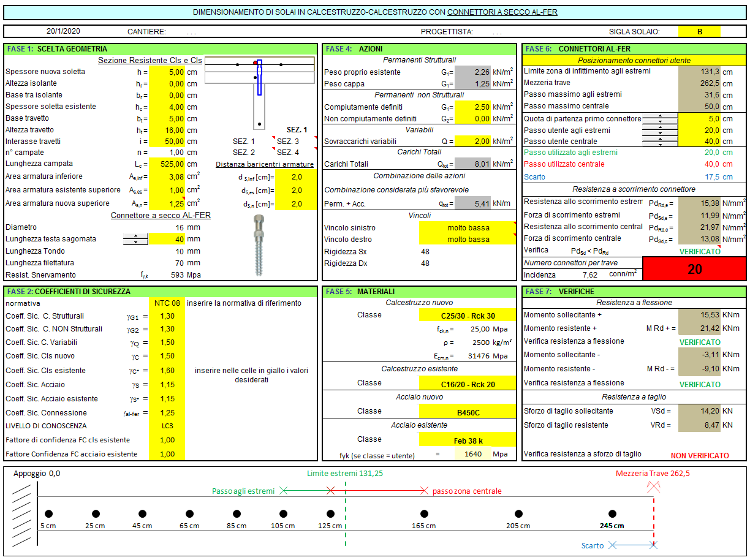Select Coeff. Sic. Connessione value 1,25
Image resolution: width=750 pixels, height=560 pixels.
pos(167,413)
